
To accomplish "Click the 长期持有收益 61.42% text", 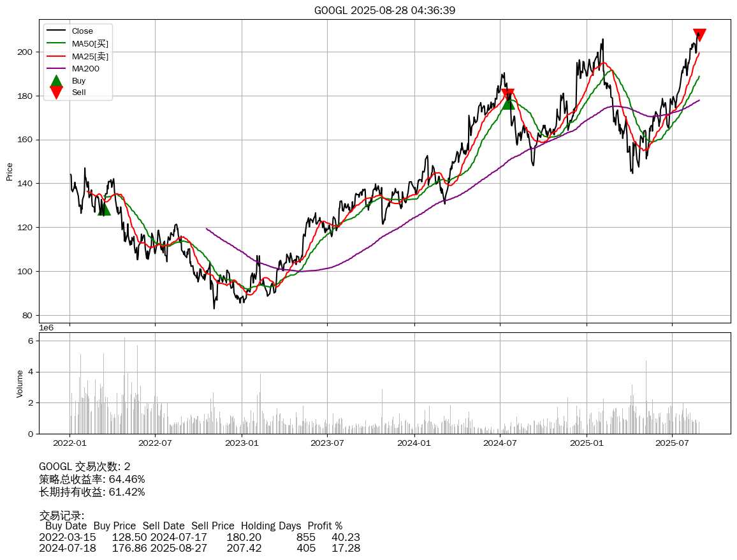I will (92, 492).
